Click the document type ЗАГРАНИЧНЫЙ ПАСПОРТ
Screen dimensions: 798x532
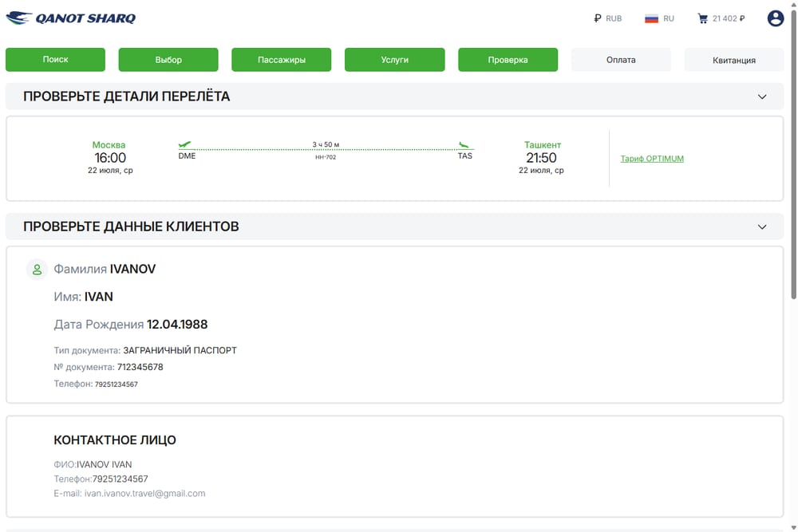pyautogui.click(x=180, y=350)
